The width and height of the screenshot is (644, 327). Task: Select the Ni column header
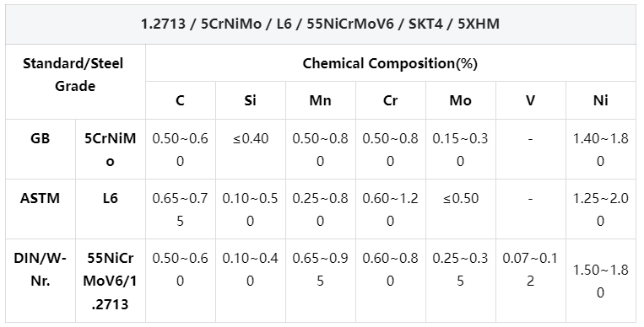tap(600, 100)
